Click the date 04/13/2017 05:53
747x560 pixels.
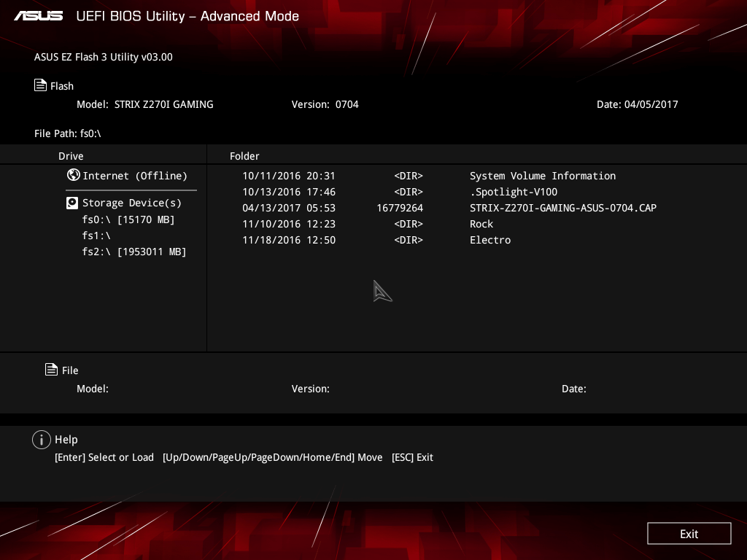point(289,208)
